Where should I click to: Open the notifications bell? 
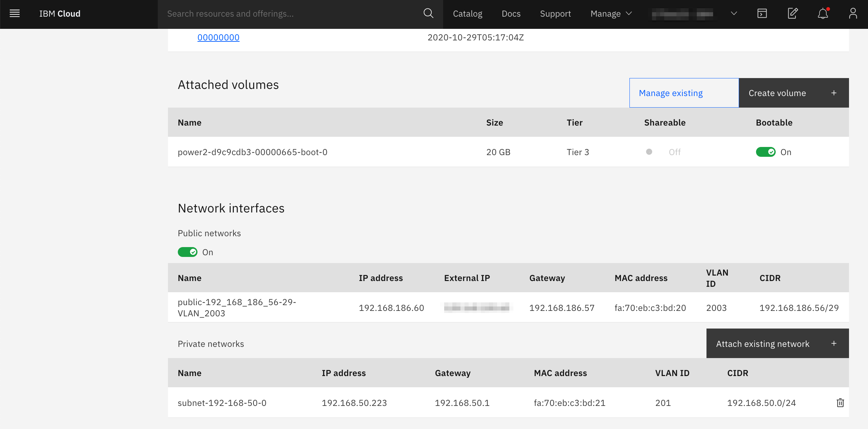(x=823, y=14)
